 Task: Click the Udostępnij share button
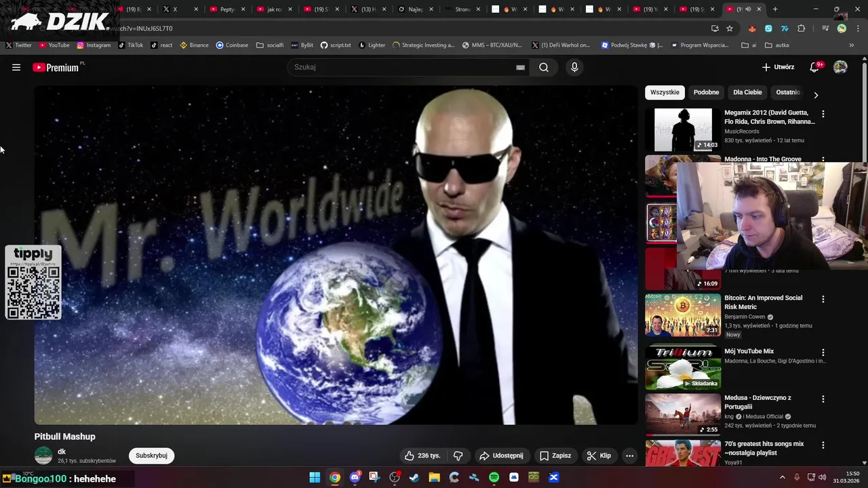(502, 455)
